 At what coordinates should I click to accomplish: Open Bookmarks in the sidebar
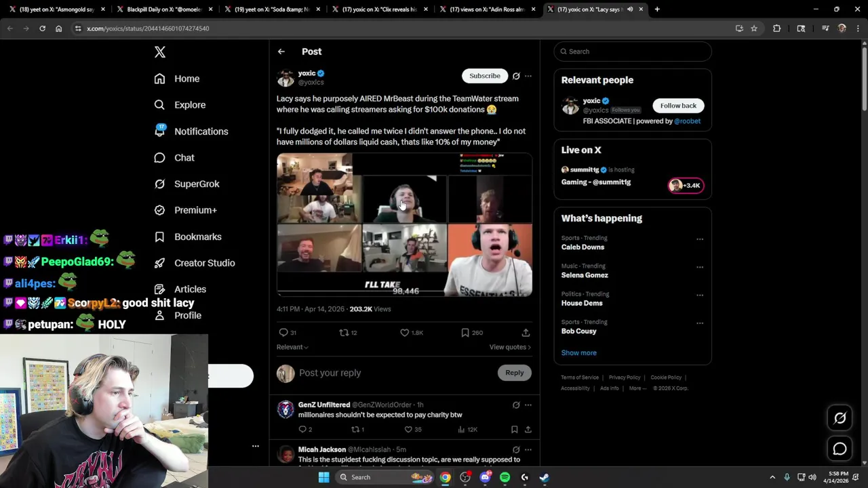[188, 237]
